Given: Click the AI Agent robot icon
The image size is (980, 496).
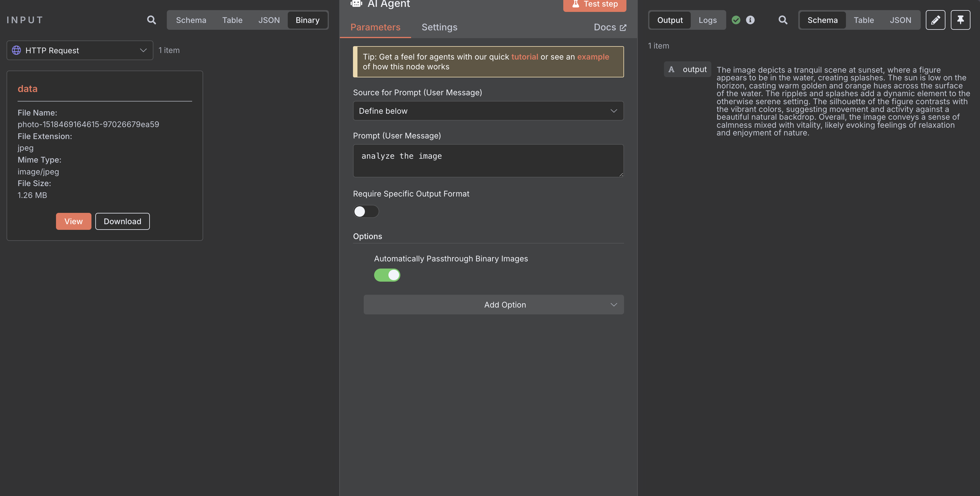Looking at the screenshot, I should point(356,3).
